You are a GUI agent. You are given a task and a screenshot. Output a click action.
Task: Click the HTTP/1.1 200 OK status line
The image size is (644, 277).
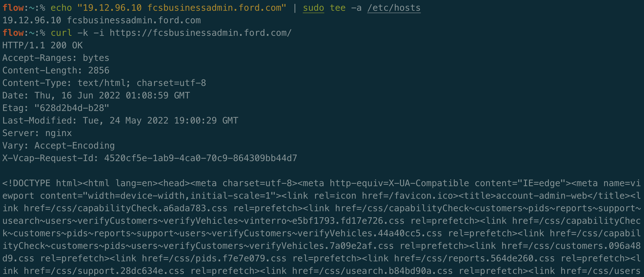pos(42,45)
